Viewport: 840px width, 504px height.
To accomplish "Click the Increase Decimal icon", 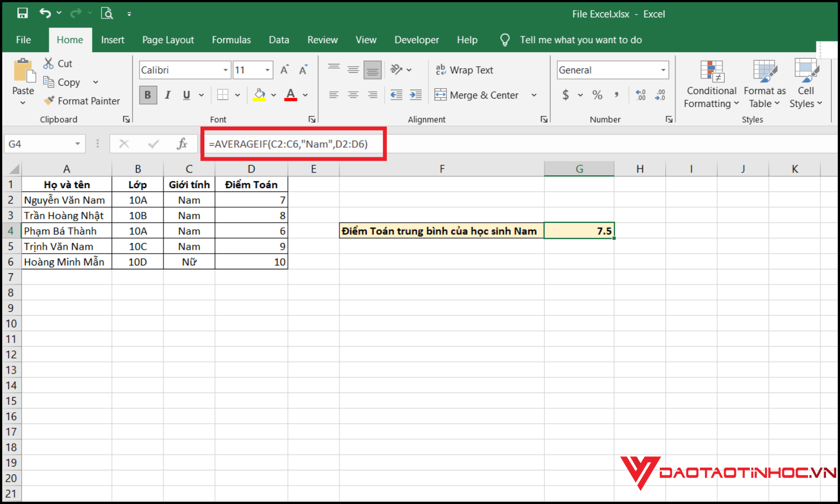I will pos(641,95).
